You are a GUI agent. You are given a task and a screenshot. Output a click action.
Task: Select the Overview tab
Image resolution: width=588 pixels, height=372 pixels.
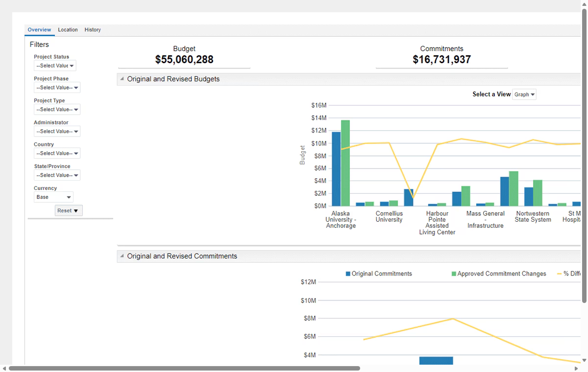(39, 30)
